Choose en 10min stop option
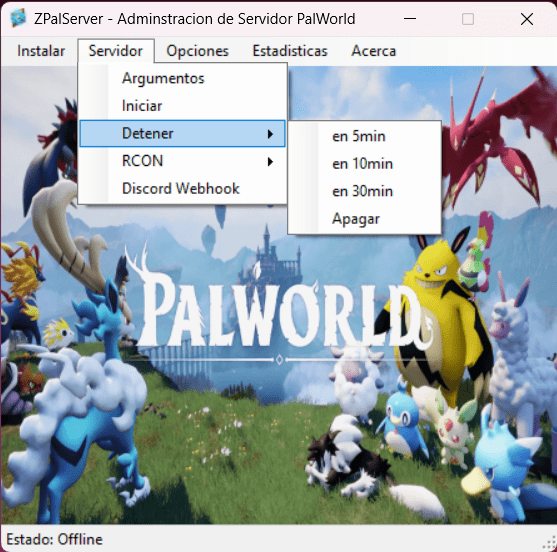 point(364,164)
